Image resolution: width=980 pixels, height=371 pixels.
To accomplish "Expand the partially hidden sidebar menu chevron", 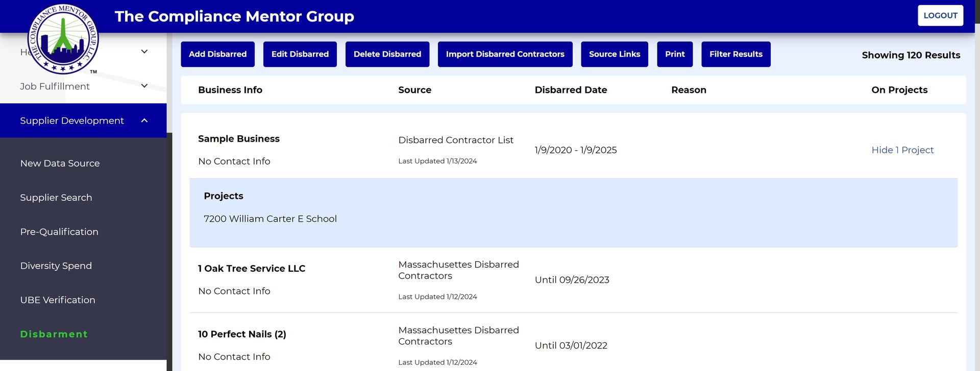I will pyautogui.click(x=144, y=52).
